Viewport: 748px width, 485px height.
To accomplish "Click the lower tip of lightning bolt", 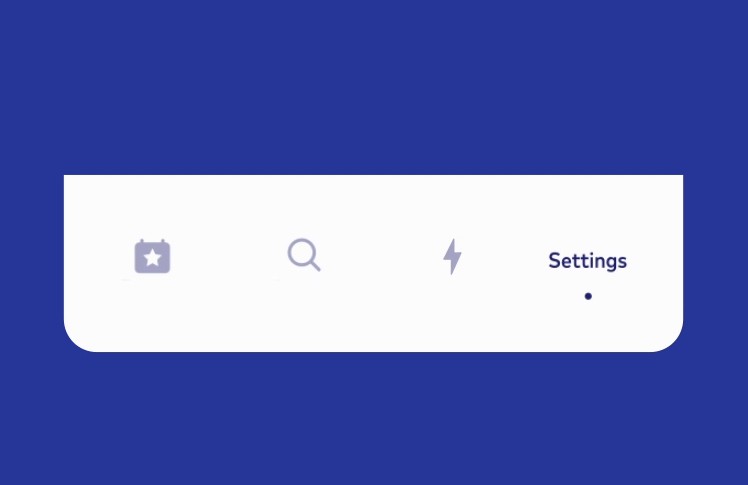I will pos(451,270).
